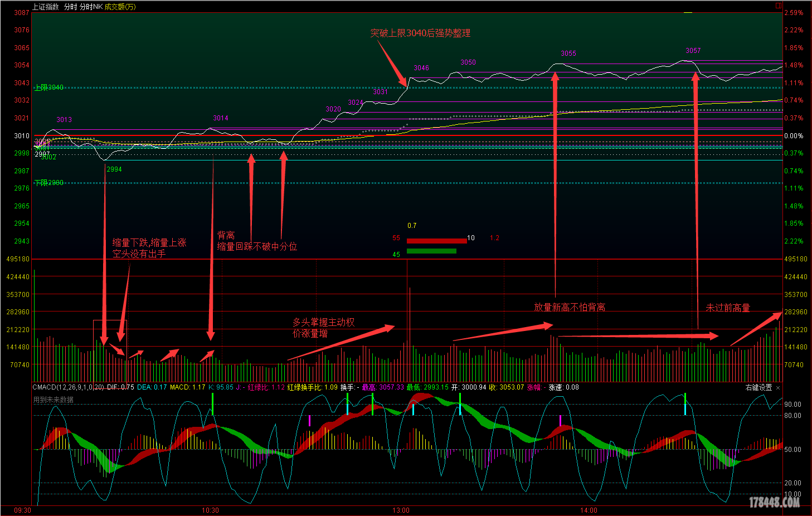The height and width of the screenshot is (516, 812).
Task: Click the 0.00% percent axis label
Action: 794,136
